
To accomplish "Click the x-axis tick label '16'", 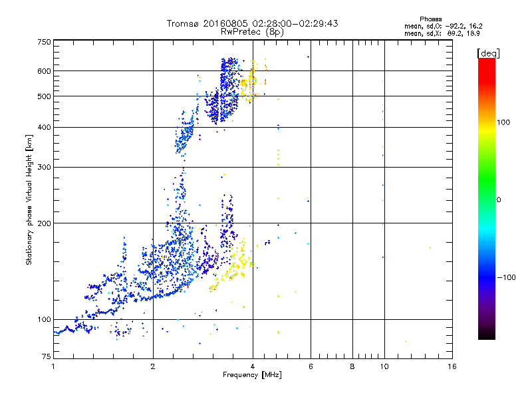I will tap(452, 366).
